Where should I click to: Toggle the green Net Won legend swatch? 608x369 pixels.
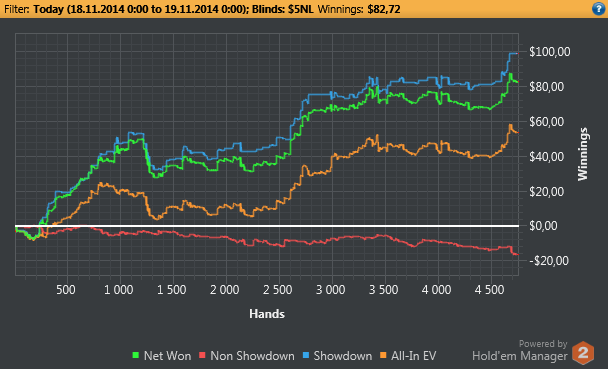pos(136,355)
